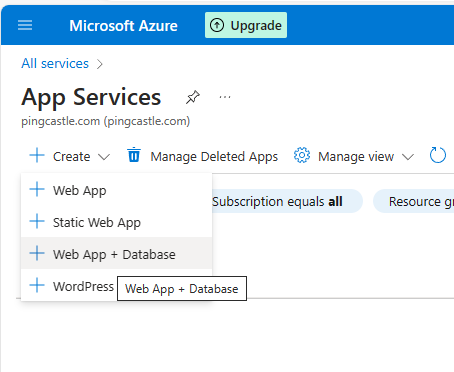Viewport: 454px width, 372px height.
Task: Click the trash can icon
Action: (134, 155)
